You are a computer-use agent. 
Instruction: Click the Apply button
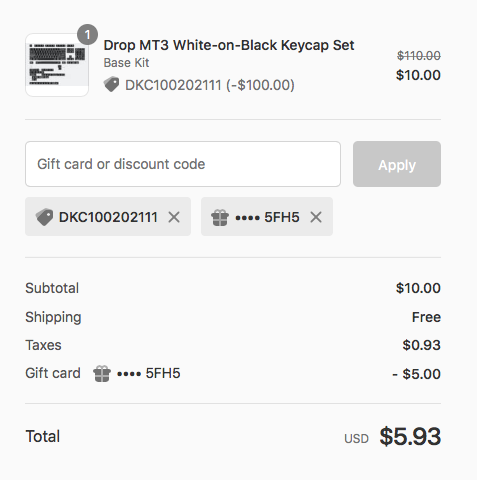tap(397, 164)
